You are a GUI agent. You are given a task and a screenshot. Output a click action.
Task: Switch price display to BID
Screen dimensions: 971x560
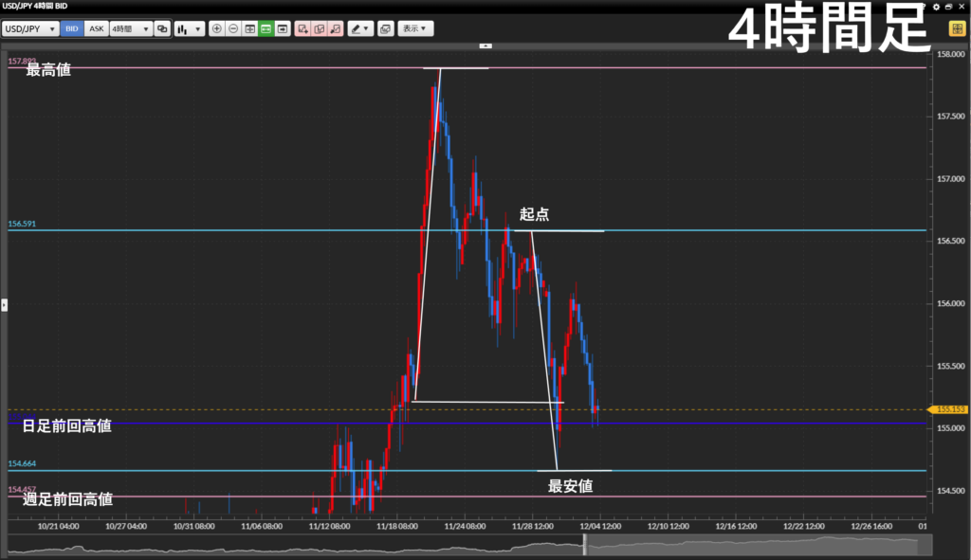[72, 29]
